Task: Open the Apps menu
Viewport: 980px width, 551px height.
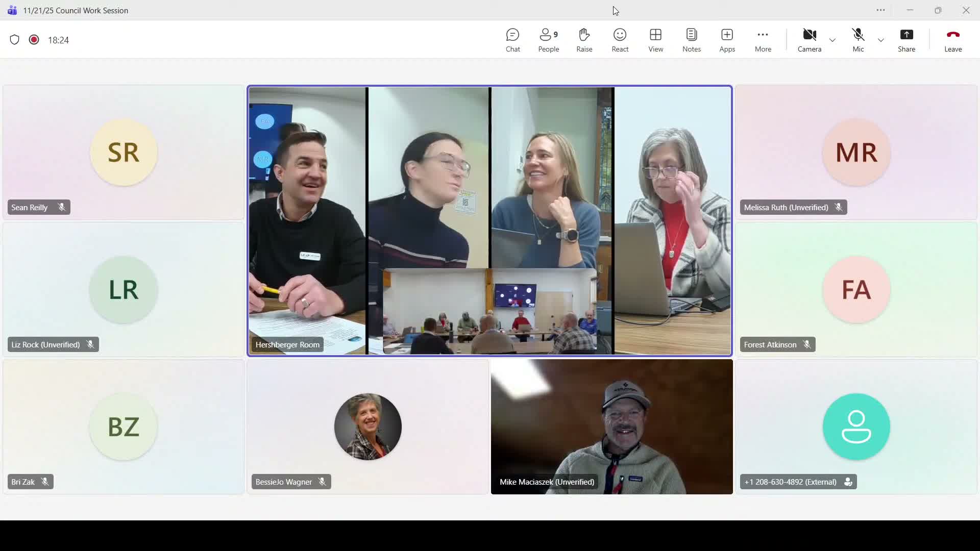Action: pos(727,40)
